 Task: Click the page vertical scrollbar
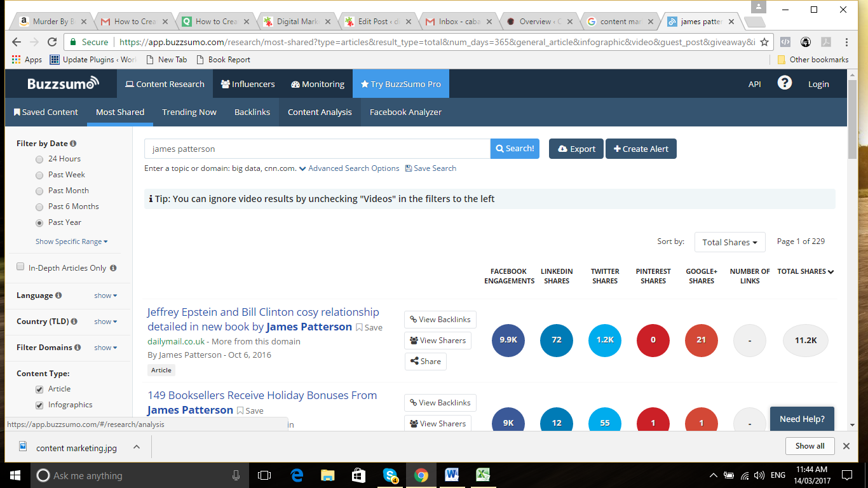click(852, 121)
